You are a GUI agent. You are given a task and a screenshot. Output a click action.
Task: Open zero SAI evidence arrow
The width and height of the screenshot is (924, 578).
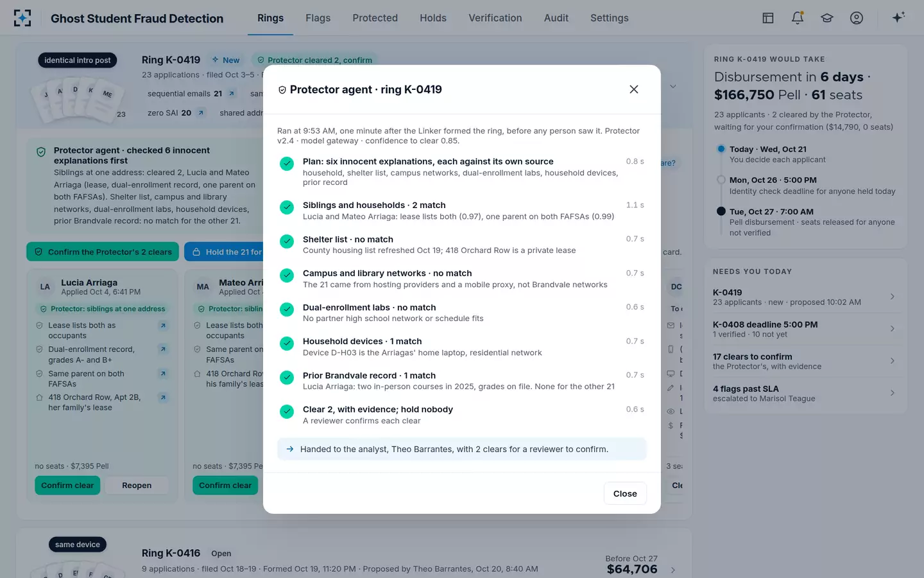tap(201, 113)
